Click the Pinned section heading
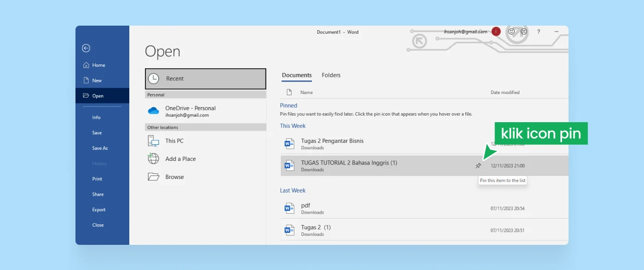The height and width of the screenshot is (270, 644). pyautogui.click(x=289, y=106)
